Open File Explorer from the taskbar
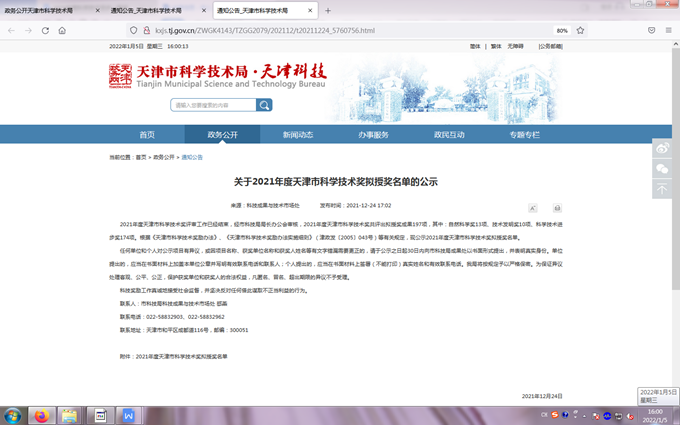The width and height of the screenshot is (680, 425). (x=69, y=416)
